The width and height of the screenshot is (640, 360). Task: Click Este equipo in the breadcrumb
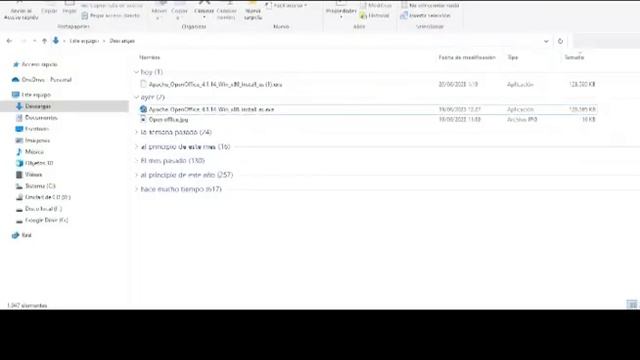[x=84, y=41]
